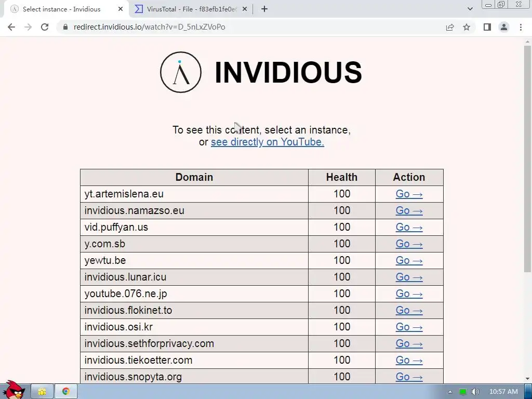Go to the y.com.sb instance
532x399 pixels.
(409, 244)
